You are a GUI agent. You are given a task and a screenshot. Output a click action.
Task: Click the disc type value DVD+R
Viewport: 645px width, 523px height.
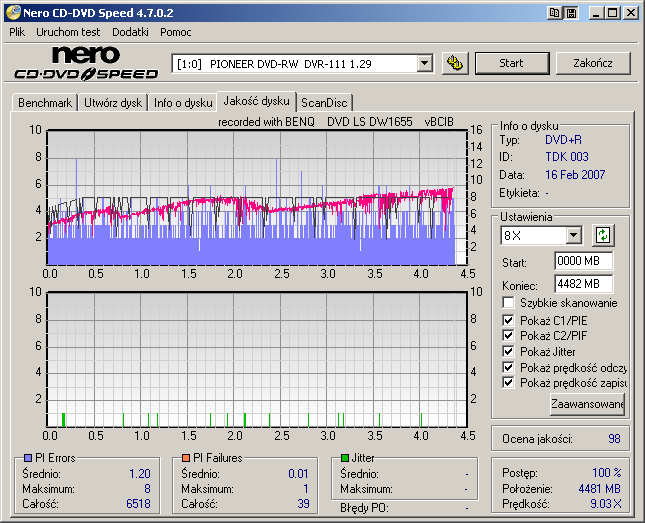[563, 140]
